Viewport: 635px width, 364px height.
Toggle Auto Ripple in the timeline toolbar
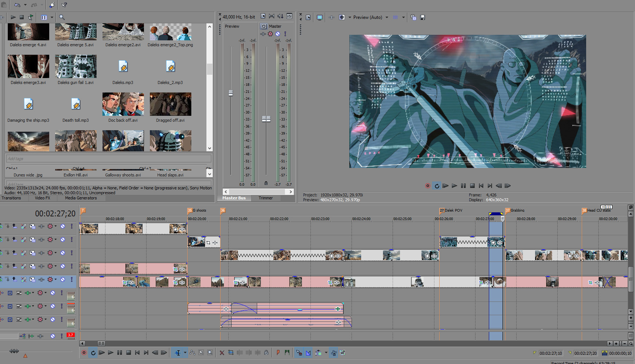click(318, 353)
